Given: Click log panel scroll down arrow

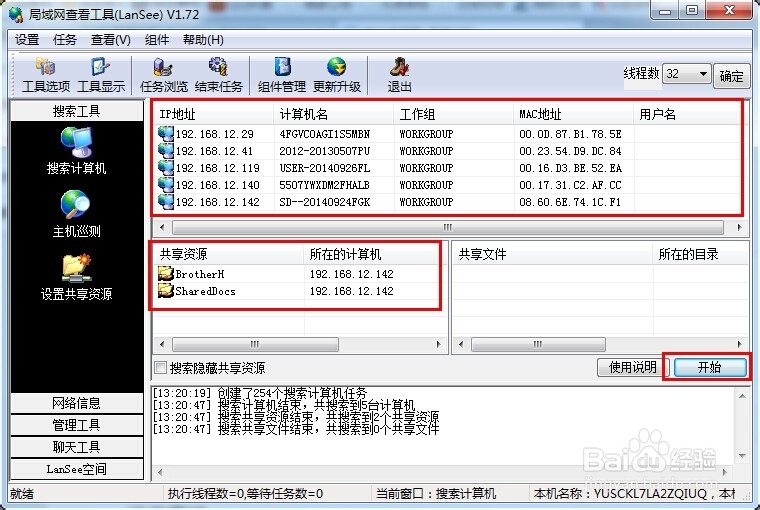Looking at the screenshot, I should 742,456.
